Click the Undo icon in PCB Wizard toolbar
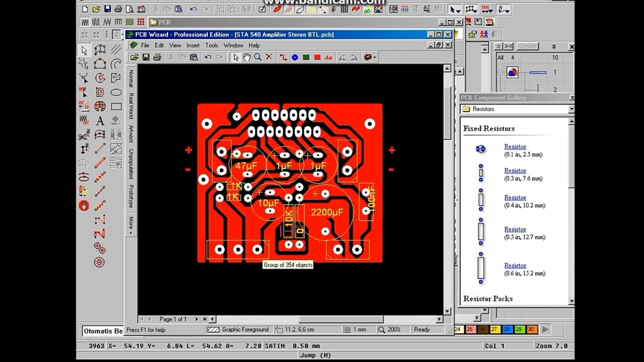 [208, 57]
